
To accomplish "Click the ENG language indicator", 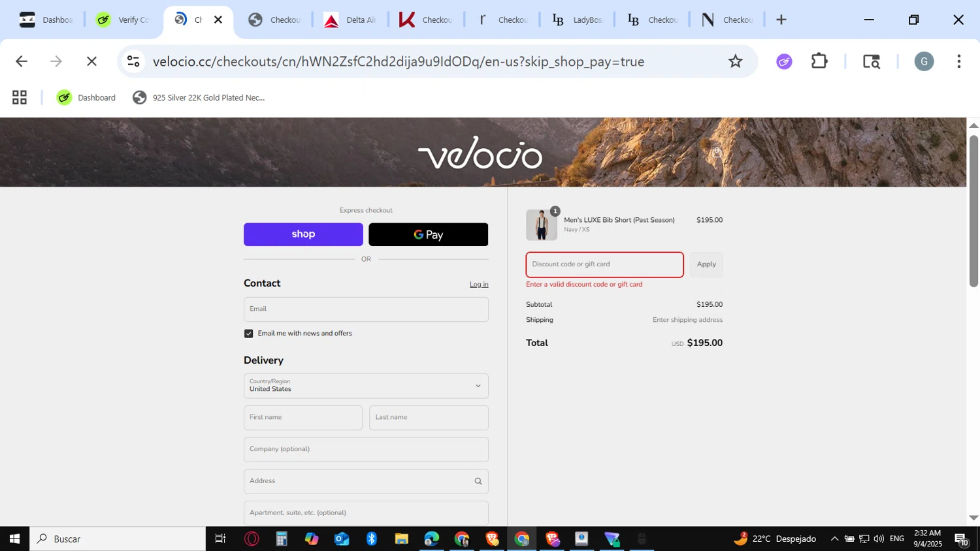I will pos(897,539).
